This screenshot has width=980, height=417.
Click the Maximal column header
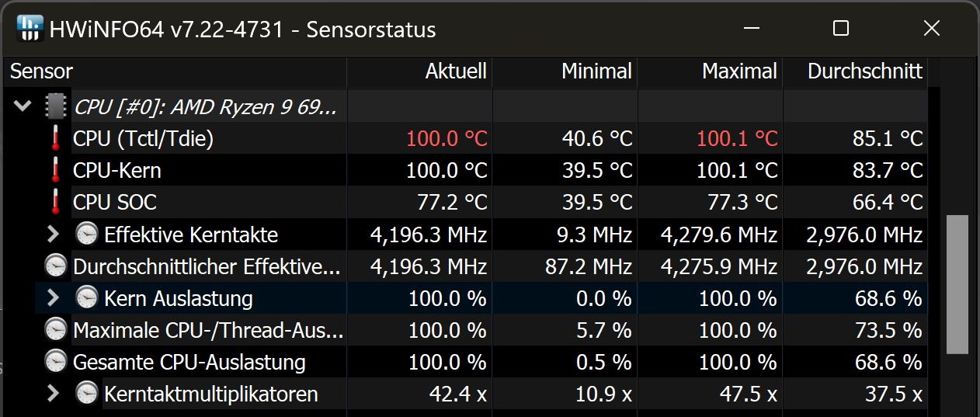click(739, 71)
